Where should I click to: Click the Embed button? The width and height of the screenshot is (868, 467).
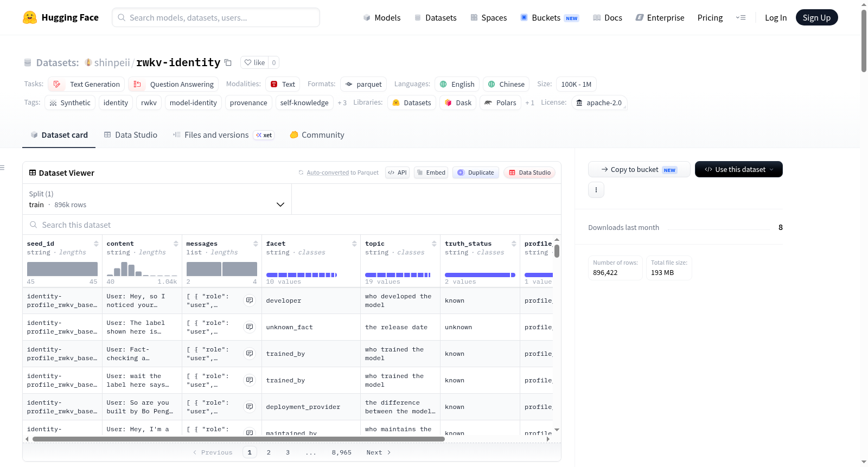coord(431,172)
